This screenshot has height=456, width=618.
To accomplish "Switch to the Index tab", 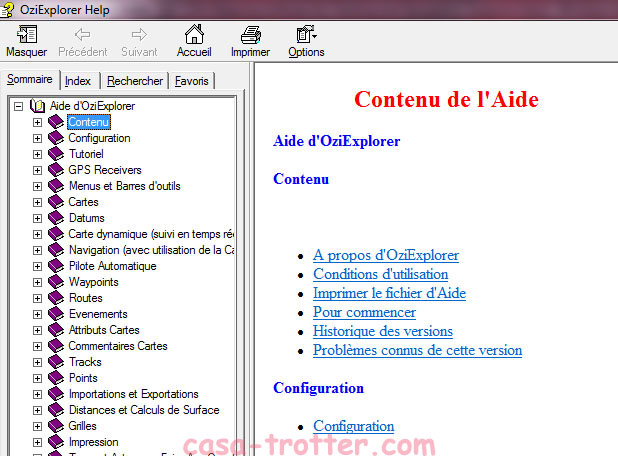I will 78,81.
